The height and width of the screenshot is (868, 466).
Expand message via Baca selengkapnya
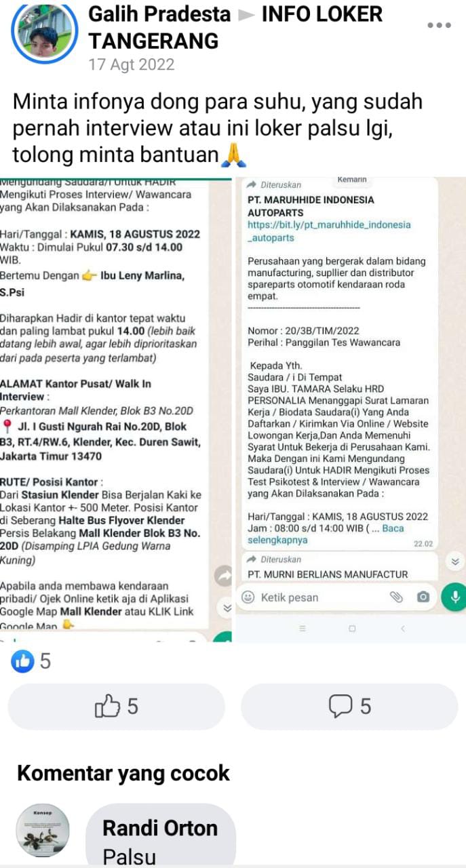coord(326,534)
